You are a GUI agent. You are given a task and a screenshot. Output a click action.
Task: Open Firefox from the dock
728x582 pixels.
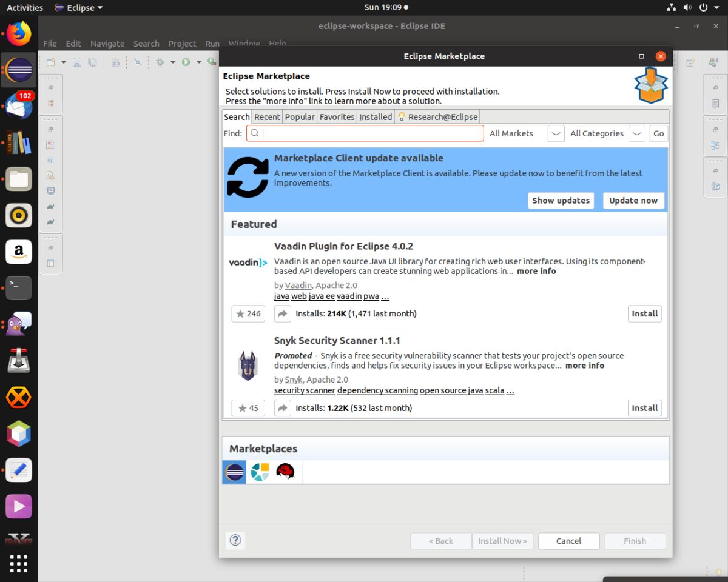[19, 33]
